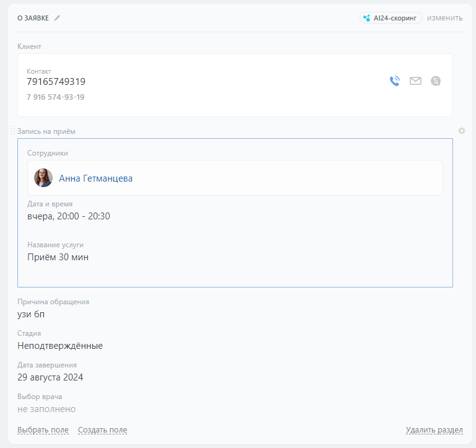Click the completion date 29 августа 2024
The width and height of the screenshot is (476, 448).
[x=50, y=377]
